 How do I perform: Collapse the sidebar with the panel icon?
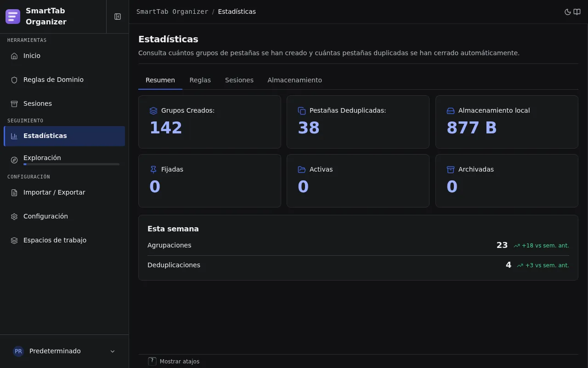(118, 17)
